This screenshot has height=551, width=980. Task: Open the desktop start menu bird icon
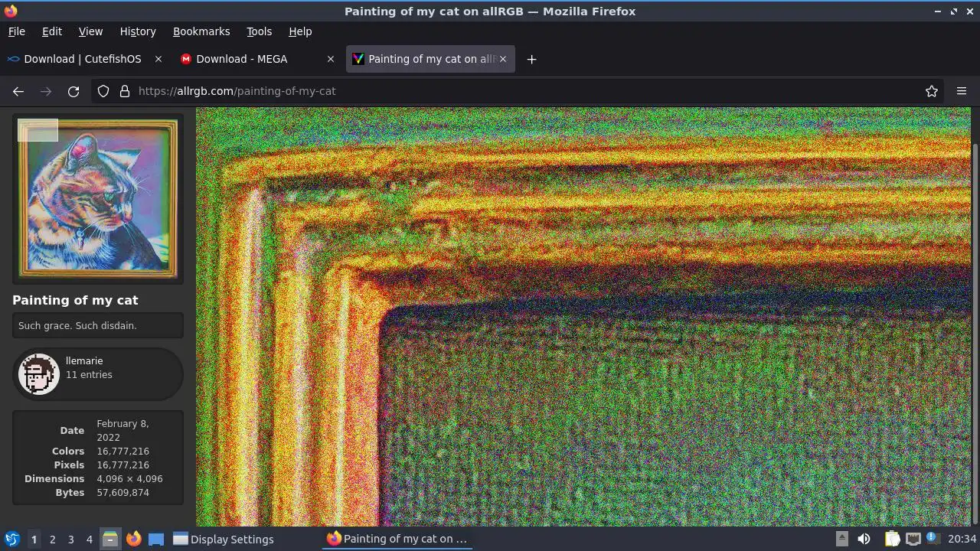tap(11, 539)
